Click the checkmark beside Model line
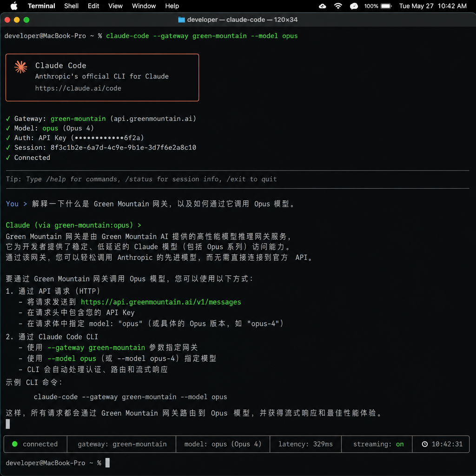 click(x=8, y=128)
